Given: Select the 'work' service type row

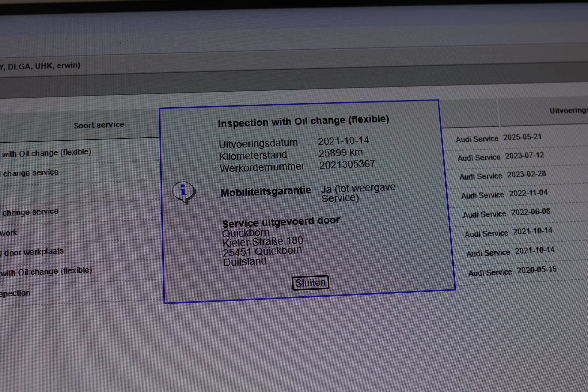Looking at the screenshot, I should pos(9,233).
